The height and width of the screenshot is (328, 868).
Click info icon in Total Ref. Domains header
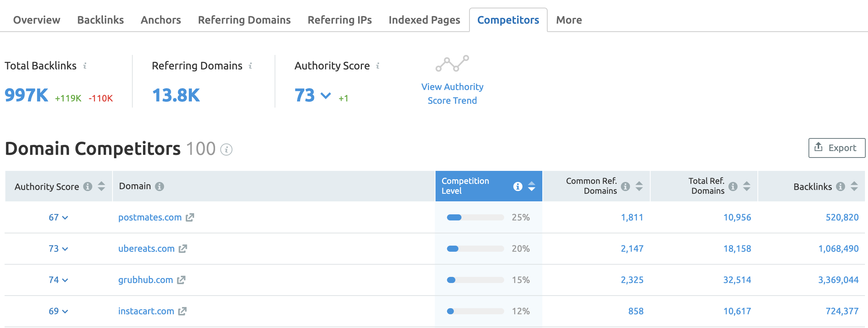click(x=733, y=186)
